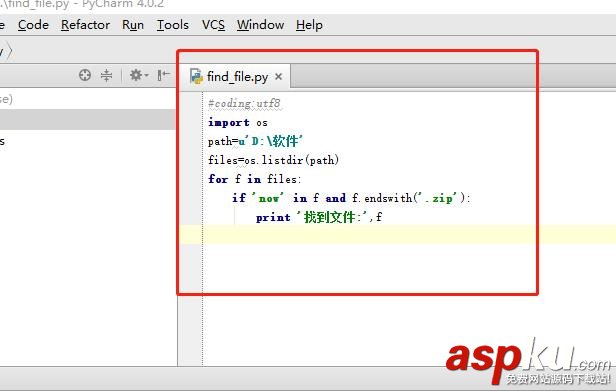616x391 pixels.
Task: Click the line containing f.endswith('.zip')
Action: coord(351,198)
